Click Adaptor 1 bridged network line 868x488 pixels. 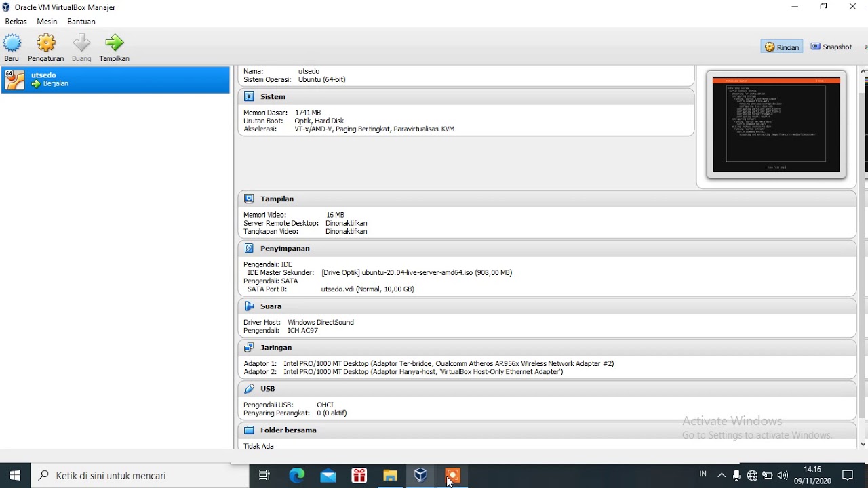pyautogui.click(x=429, y=364)
